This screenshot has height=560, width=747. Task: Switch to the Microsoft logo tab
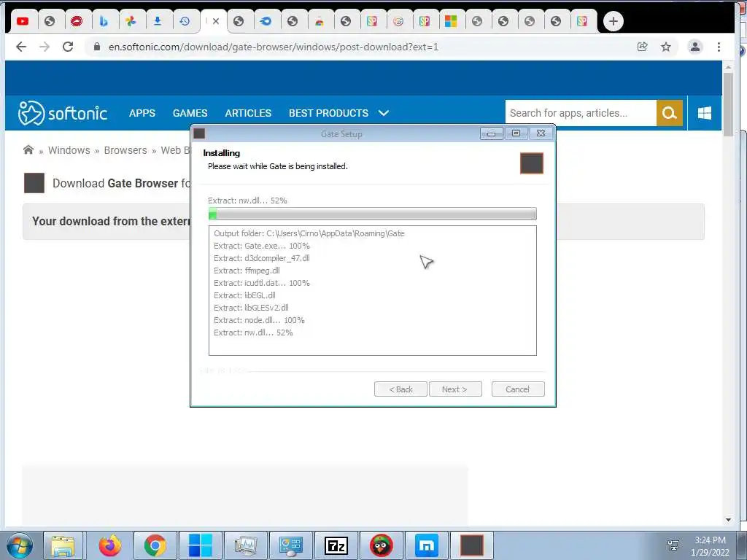450,21
